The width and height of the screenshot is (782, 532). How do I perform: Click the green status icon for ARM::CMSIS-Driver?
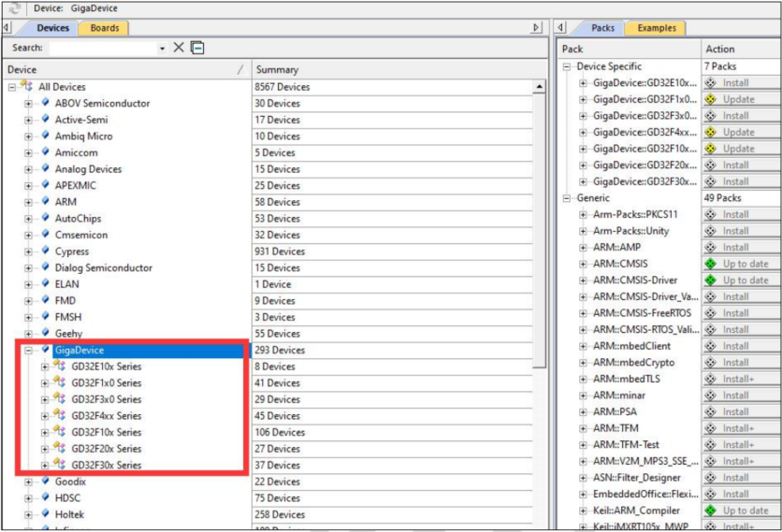(x=710, y=280)
